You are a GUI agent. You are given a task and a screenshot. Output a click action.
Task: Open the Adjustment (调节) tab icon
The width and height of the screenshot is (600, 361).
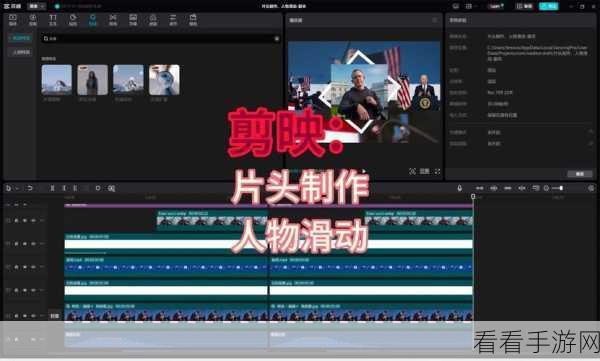pos(173,20)
